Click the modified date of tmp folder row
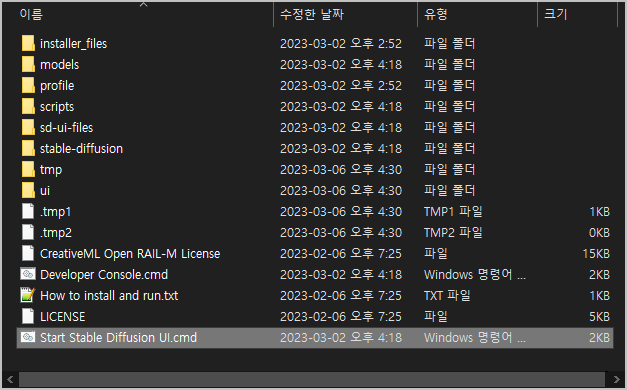627x390 pixels. pos(341,169)
